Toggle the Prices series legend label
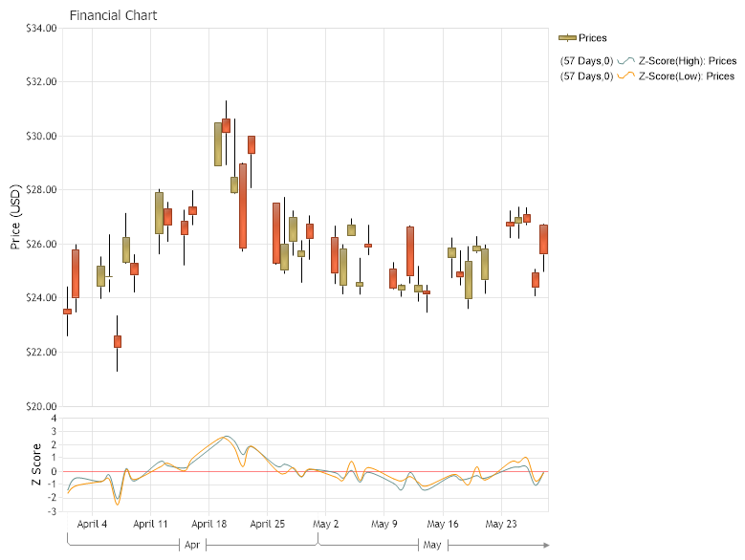Screen dimensions: 745x560 pos(593,38)
